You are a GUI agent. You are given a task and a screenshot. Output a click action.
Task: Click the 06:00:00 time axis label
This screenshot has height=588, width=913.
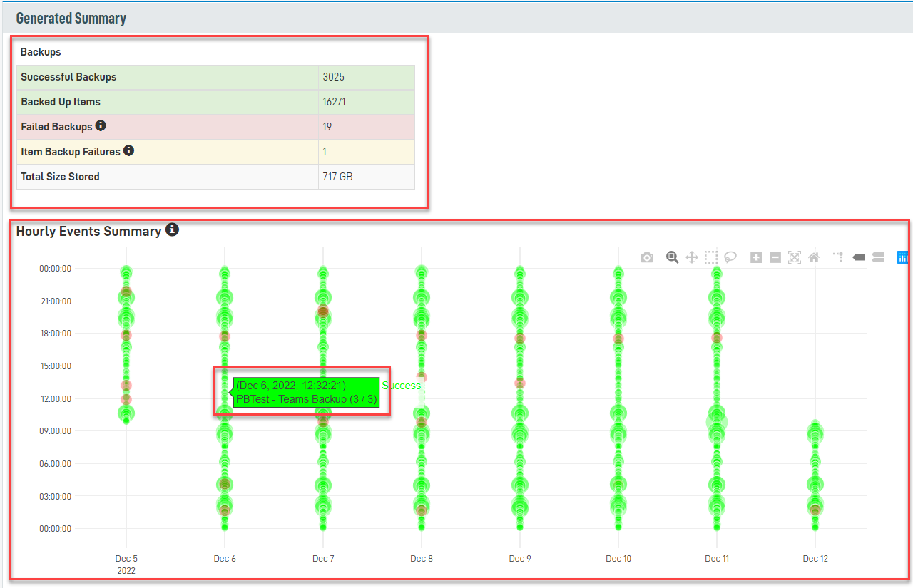coord(55,464)
